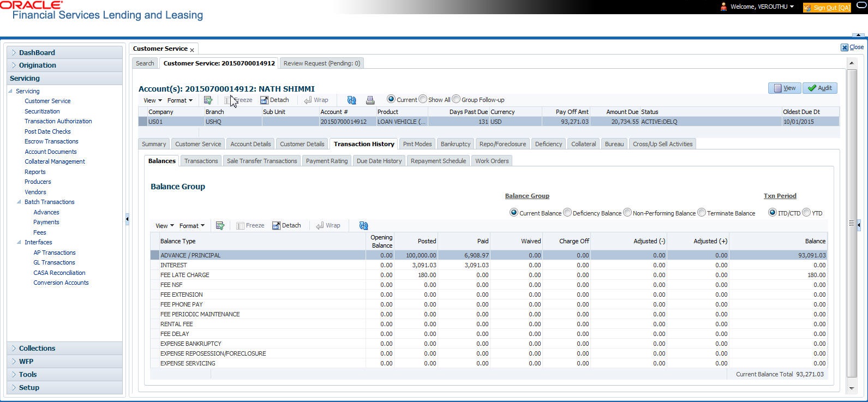868x402 pixels.
Task: Click Query by Example icon in account toolbar
Action: coord(208,100)
